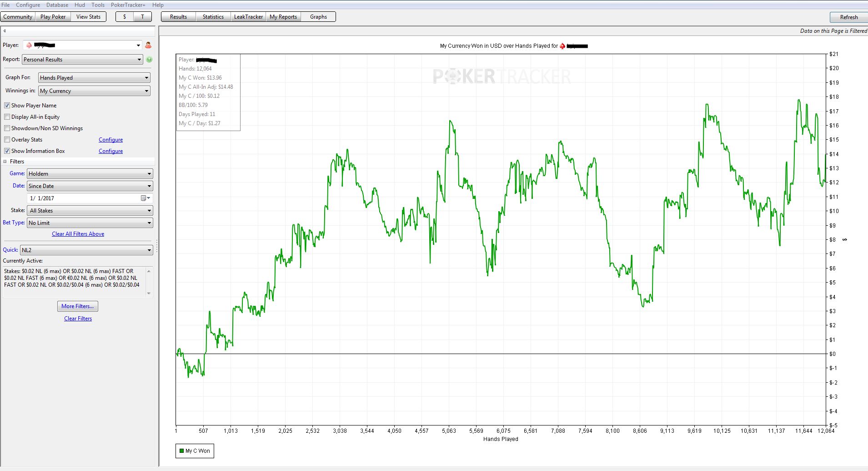
Task: Check Showdown/Non SD Winnings option
Action: [7, 128]
